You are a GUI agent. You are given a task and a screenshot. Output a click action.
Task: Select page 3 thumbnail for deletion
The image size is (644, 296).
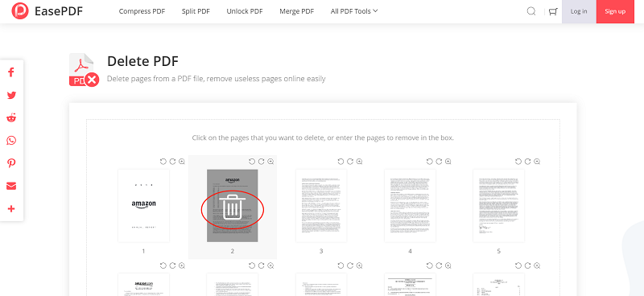tap(321, 206)
